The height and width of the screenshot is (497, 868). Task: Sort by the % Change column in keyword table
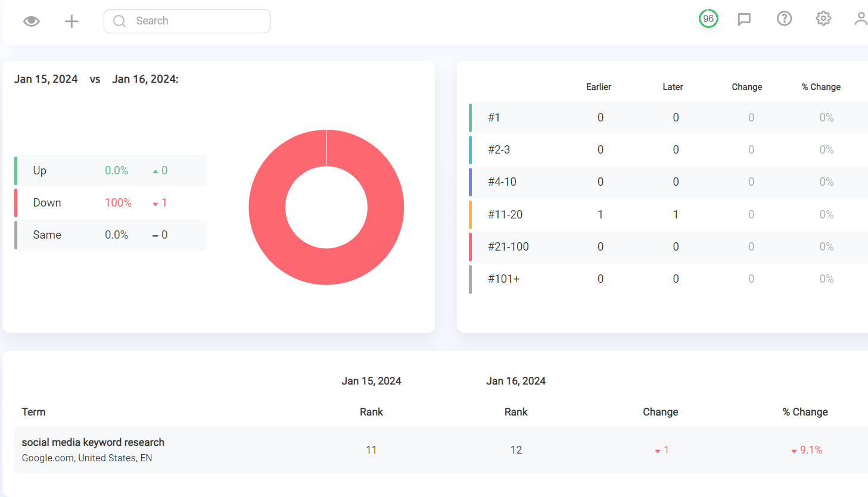coord(805,412)
